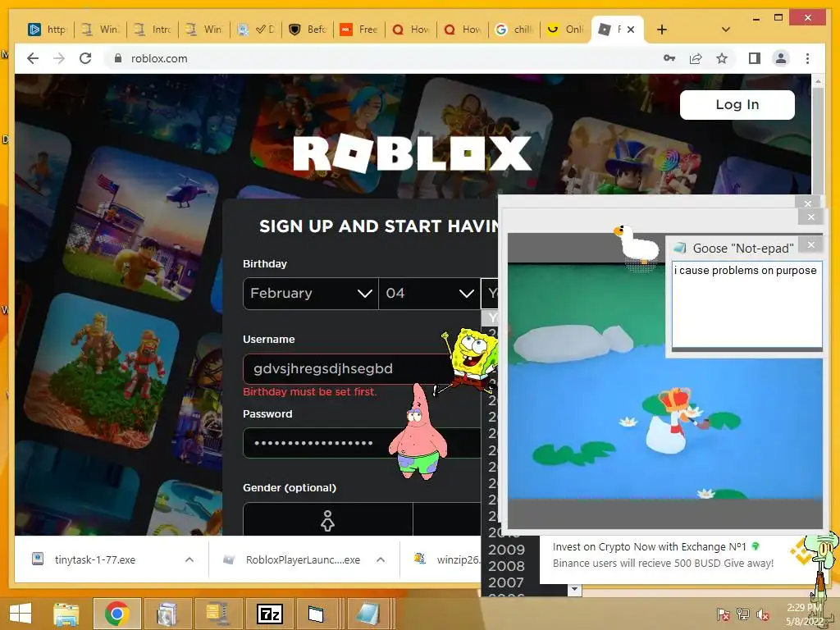Click the white goose on screen

(637, 244)
